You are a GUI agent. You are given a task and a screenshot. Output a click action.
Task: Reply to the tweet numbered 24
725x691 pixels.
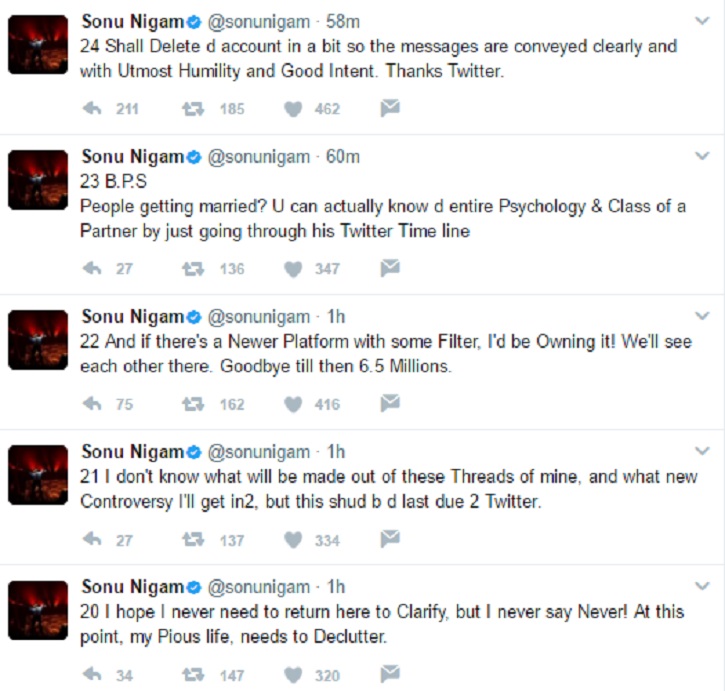coord(93,109)
